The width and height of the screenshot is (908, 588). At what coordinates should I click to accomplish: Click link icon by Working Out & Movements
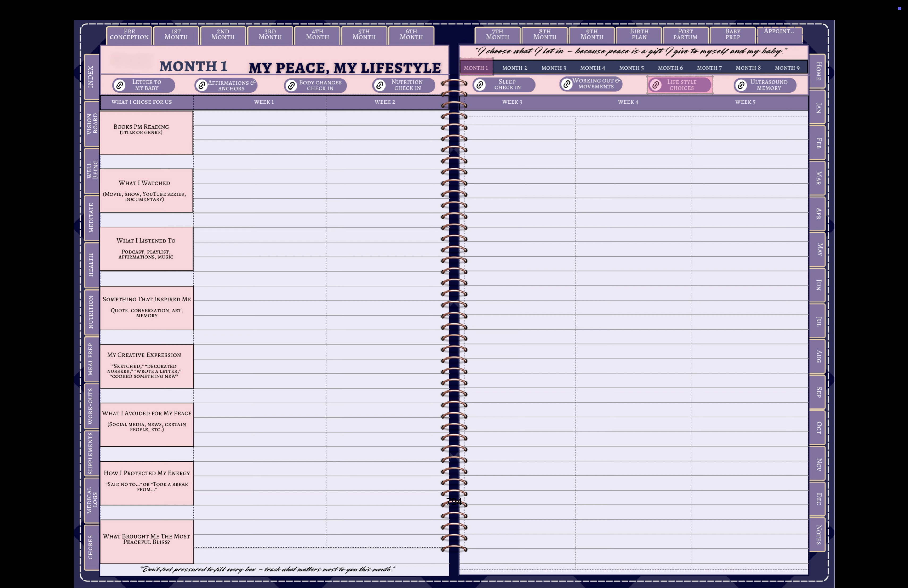point(567,84)
